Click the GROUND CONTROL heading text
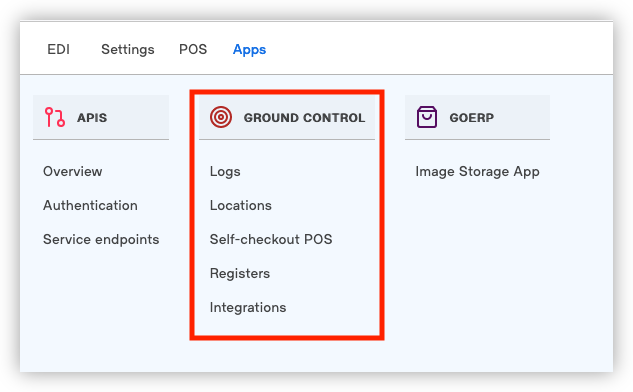This screenshot has width=633, height=392. pos(304,117)
